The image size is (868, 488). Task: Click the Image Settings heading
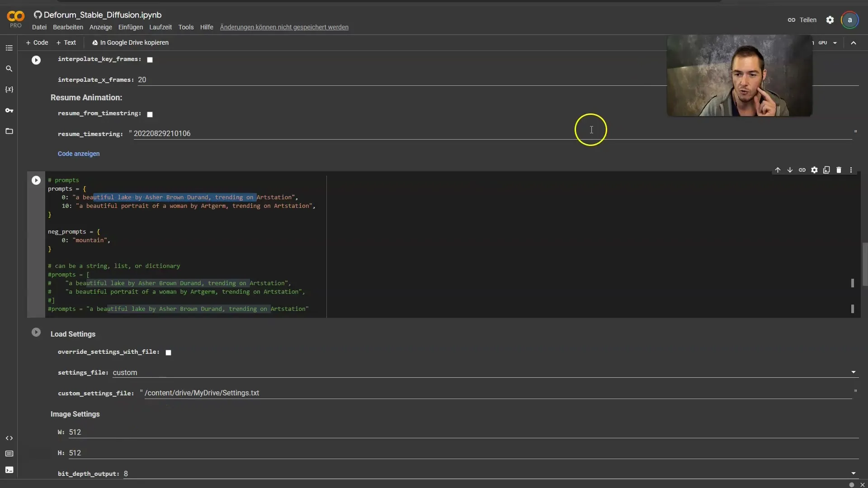pyautogui.click(x=75, y=414)
